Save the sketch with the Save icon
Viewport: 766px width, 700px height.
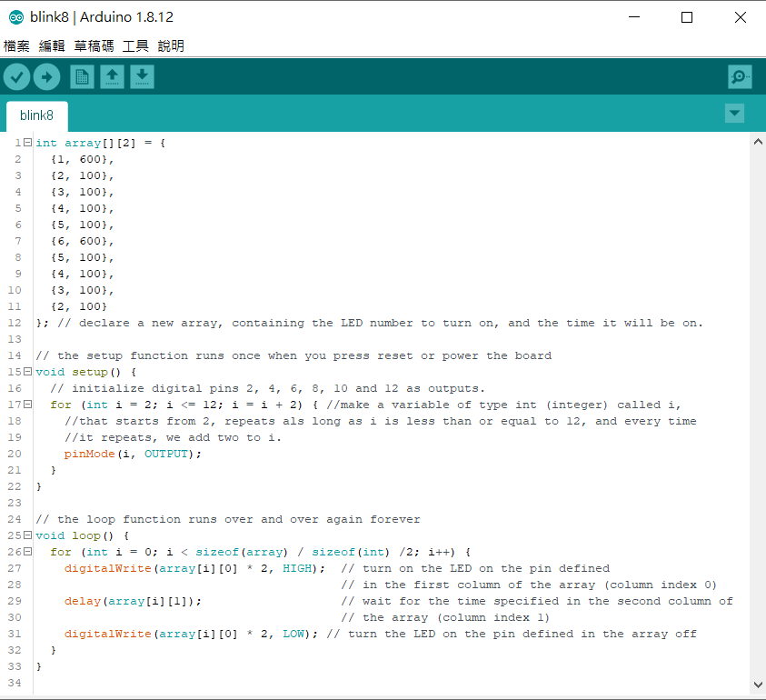pos(142,77)
